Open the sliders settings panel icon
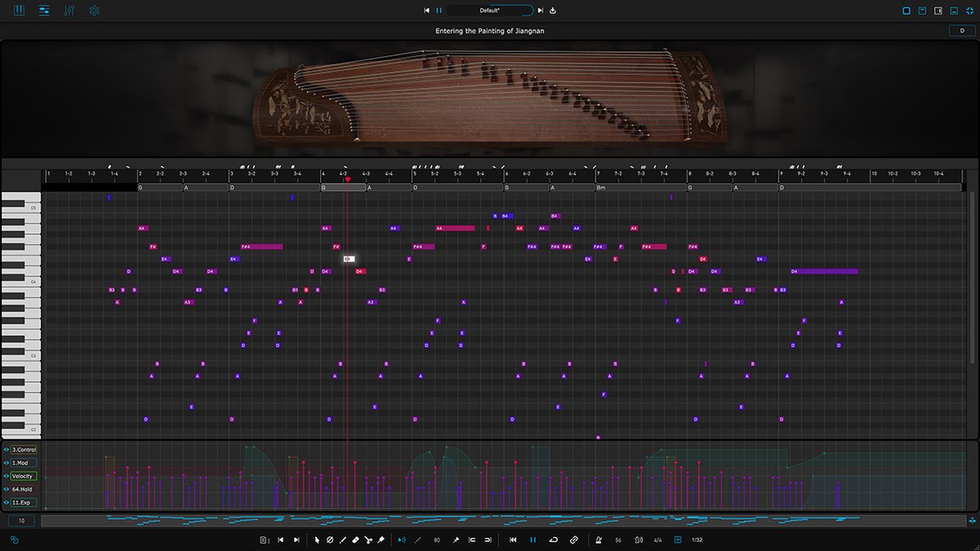This screenshot has height=551, width=980. (44, 11)
